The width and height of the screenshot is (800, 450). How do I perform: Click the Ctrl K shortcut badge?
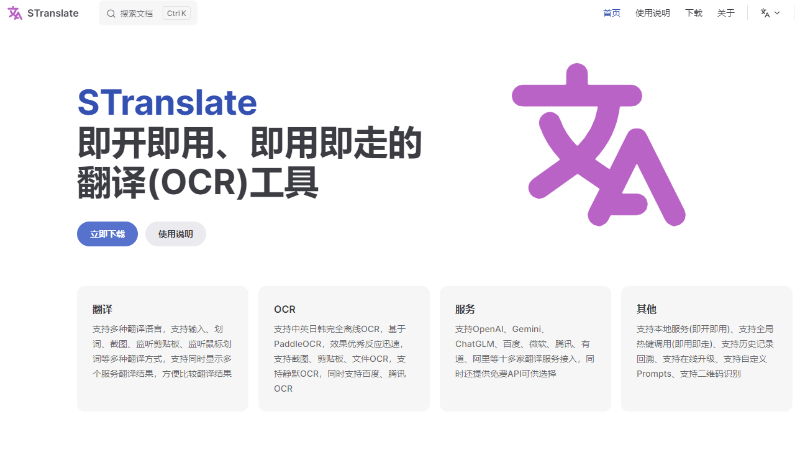pos(177,13)
